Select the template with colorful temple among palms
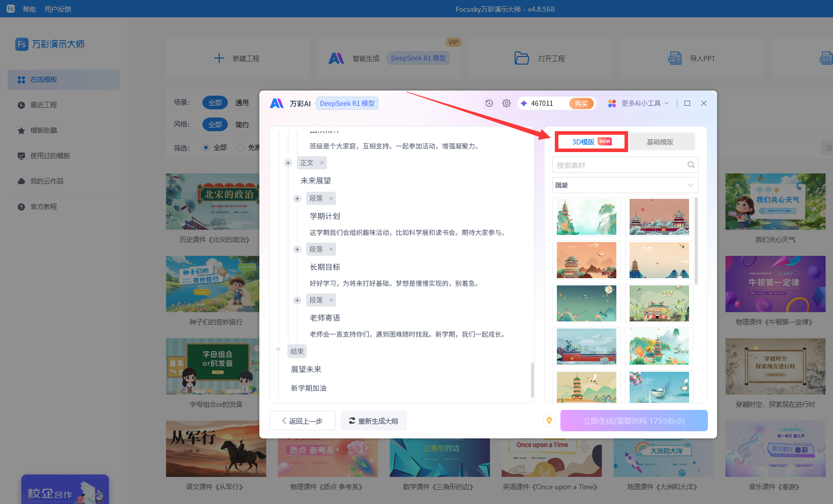 click(659, 303)
